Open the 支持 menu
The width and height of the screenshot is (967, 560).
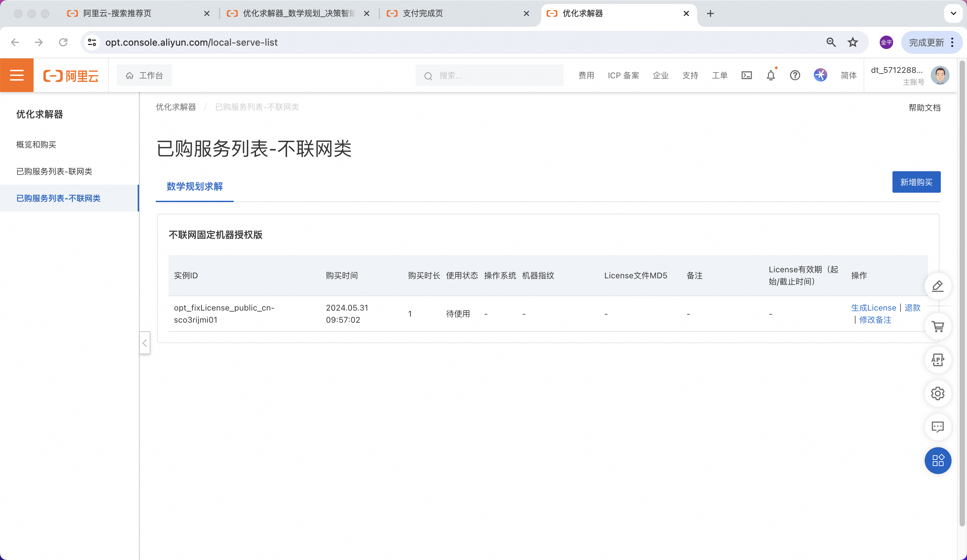click(x=690, y=76)
